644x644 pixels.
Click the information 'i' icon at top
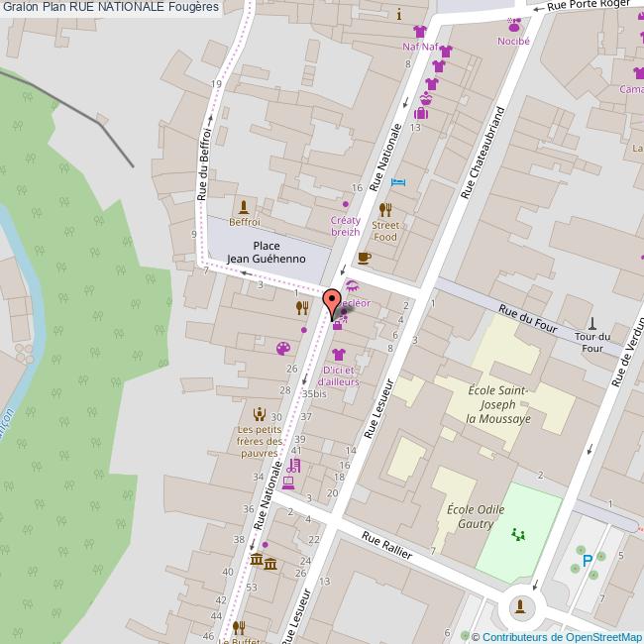click(x=398, y=15)
